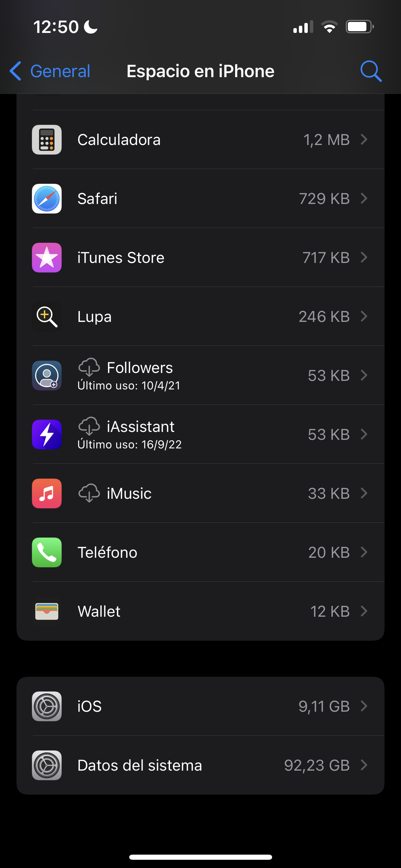
Task: Tap the iTunes Store star icon
Action: click(x=47, y=257)
